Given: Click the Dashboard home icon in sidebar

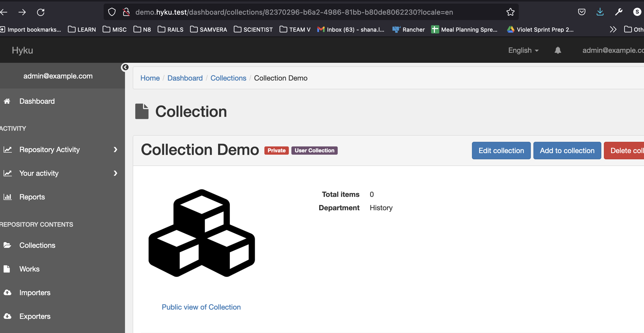Looking at the screenshot, I should [7, 101].
